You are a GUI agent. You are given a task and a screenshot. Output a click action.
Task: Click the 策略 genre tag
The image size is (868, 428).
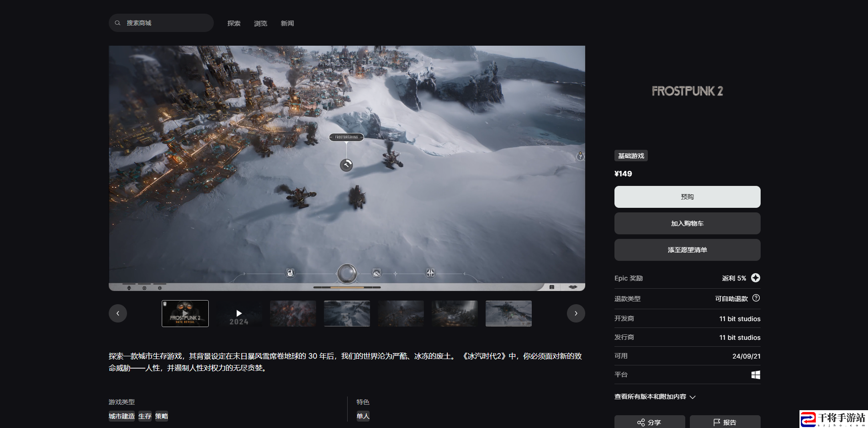click(162, 416)
